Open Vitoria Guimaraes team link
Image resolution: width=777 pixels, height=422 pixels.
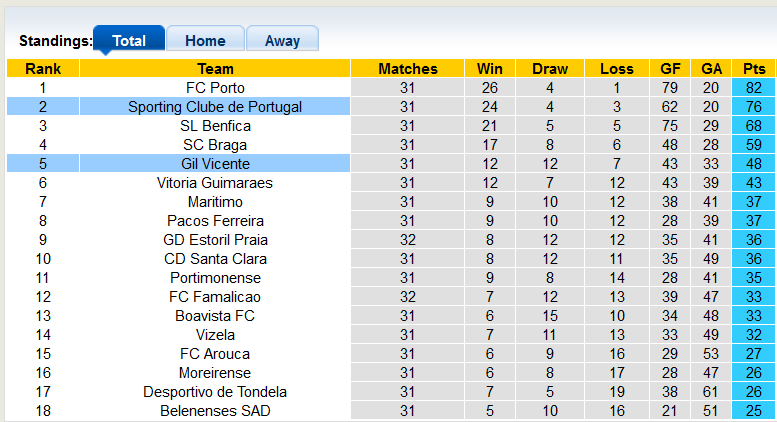point(215,183)
